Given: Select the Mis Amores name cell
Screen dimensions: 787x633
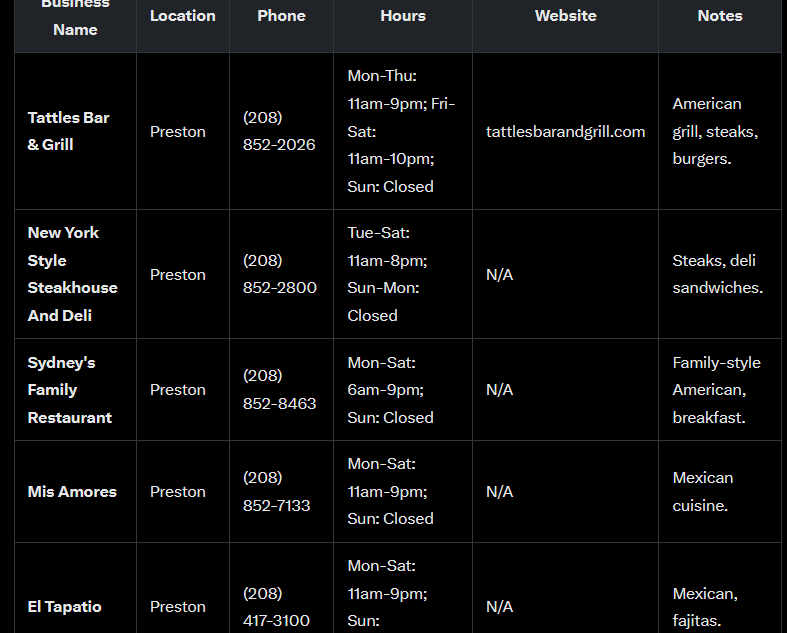Looking at the screenshot, I should pos(75,491).
